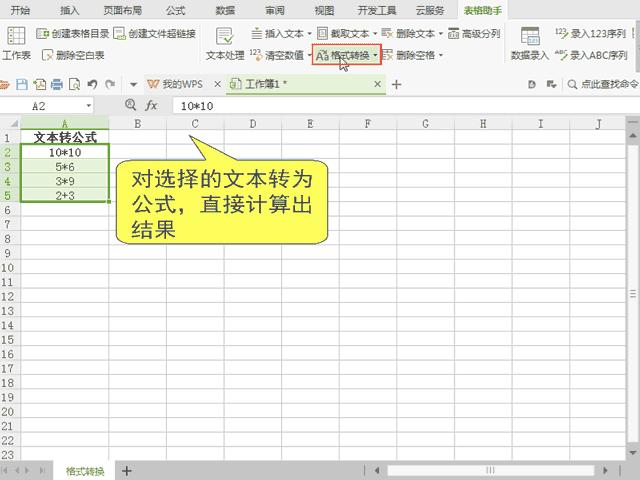Screen dimensions: 640x480
Task: Open the quick access toolbar customize arrow
Action: click(133, 85)
